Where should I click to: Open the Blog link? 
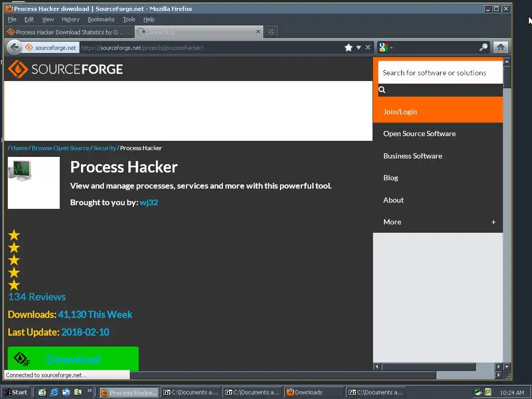pyautogui.click(x=391, y=178)
